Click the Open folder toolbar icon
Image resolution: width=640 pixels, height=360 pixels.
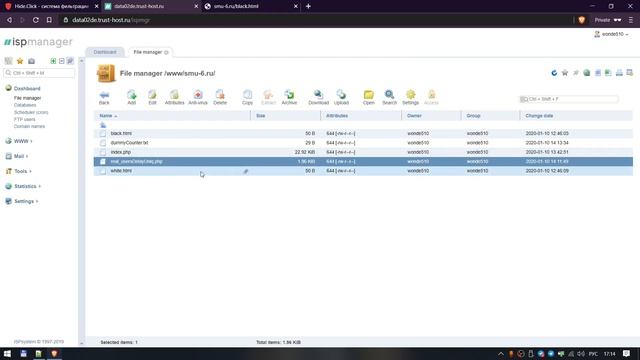pos(369,98)
